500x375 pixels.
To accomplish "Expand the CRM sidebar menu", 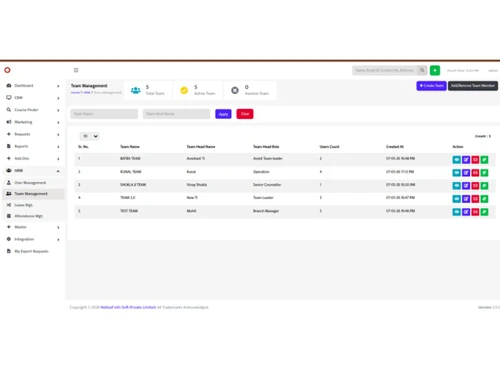I will click(33, 98).
